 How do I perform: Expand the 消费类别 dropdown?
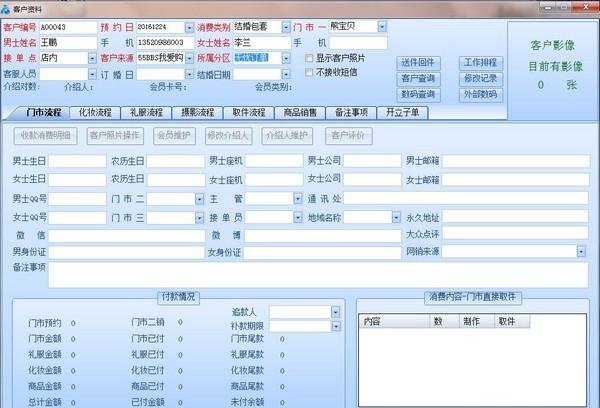(x=286, y=27)
